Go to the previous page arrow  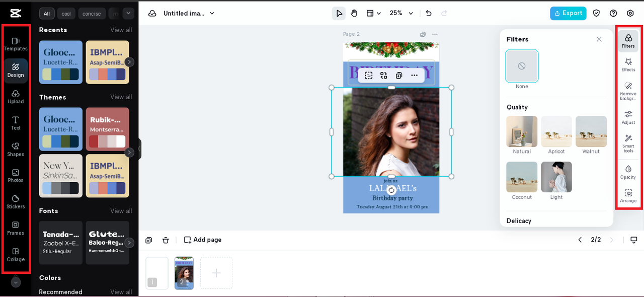tap(580, 240)
